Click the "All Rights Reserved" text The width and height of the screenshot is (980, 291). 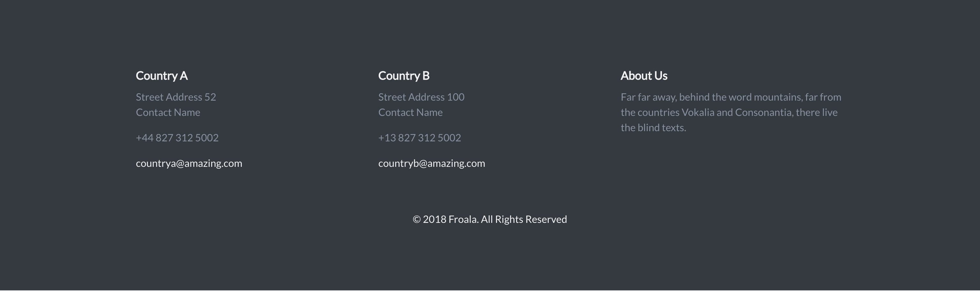(x=523, y=219)
